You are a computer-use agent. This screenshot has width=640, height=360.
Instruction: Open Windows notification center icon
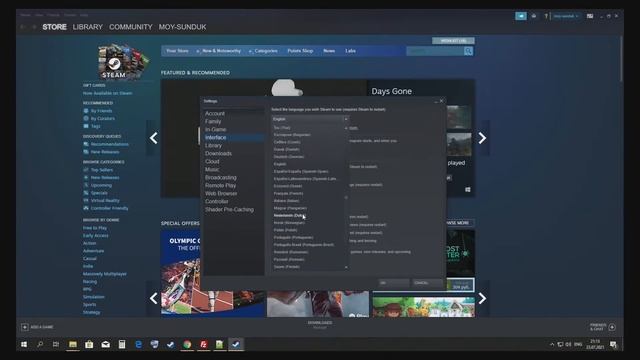click(613, 344)
